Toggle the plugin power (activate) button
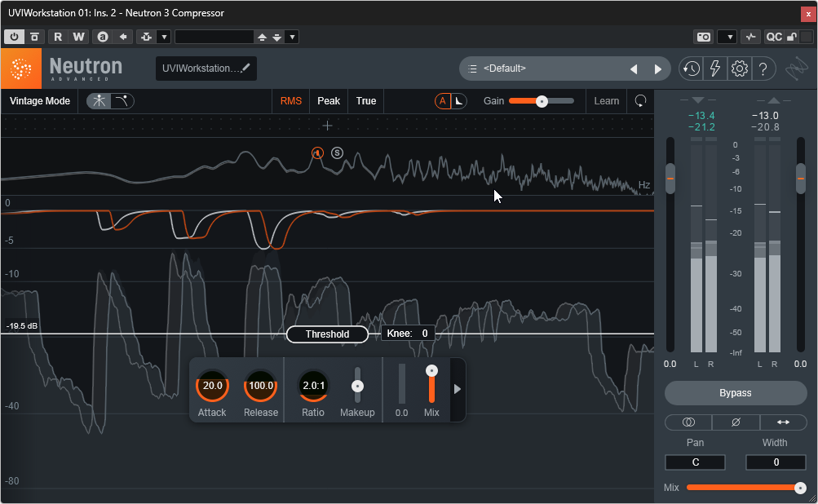Screen dimensions: 818x504 pyautogui.click(x=14, y=37)
